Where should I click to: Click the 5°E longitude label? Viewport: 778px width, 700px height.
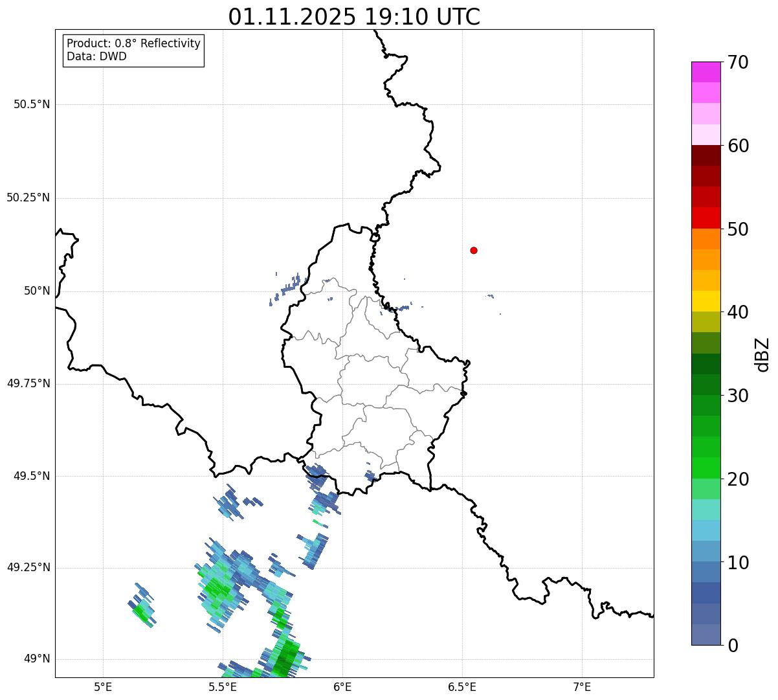(103, 686)
